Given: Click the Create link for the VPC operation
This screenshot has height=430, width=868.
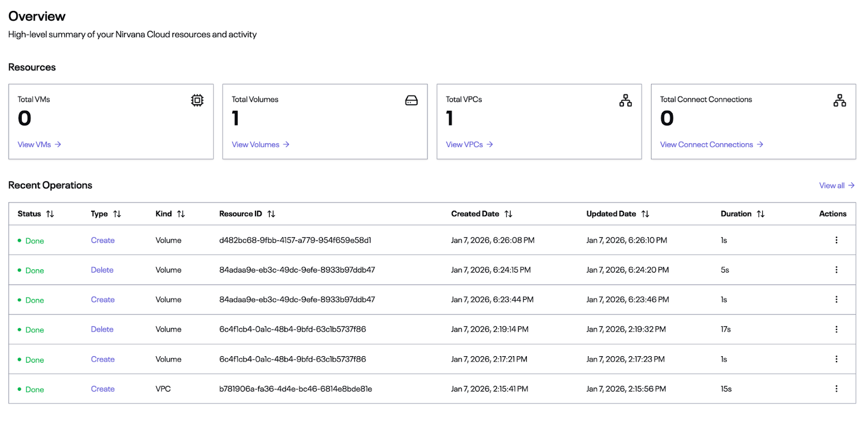Looking at the screenshot, I should point(103,389).
